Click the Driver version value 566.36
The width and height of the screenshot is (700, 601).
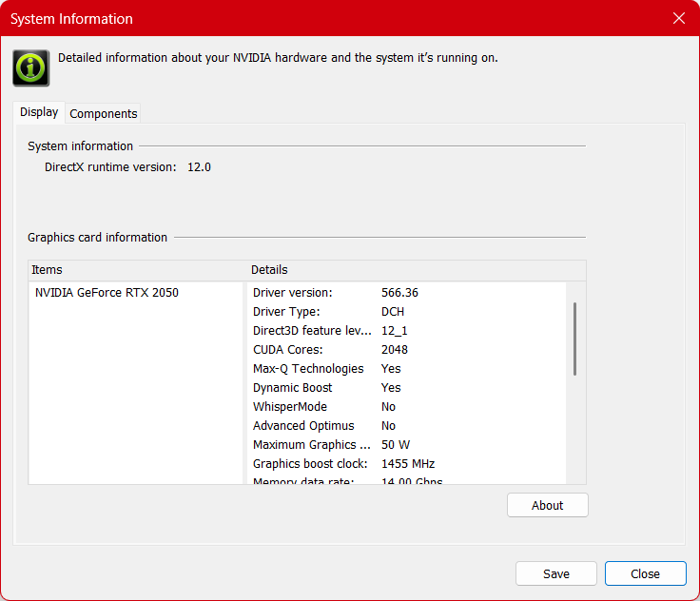(x=399, y=293)
